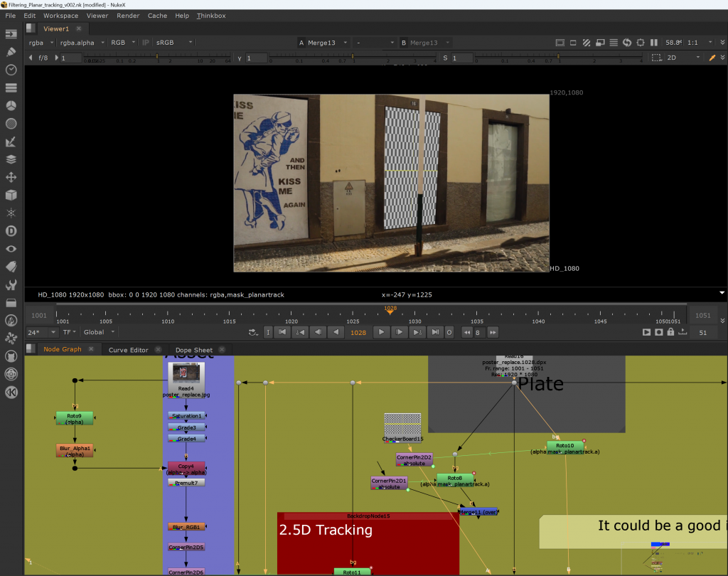This screenshot has height=576, width=728.
Task: Select the Read4 poster_replace.jpg node thumbnail
Action: pos(186,373)
